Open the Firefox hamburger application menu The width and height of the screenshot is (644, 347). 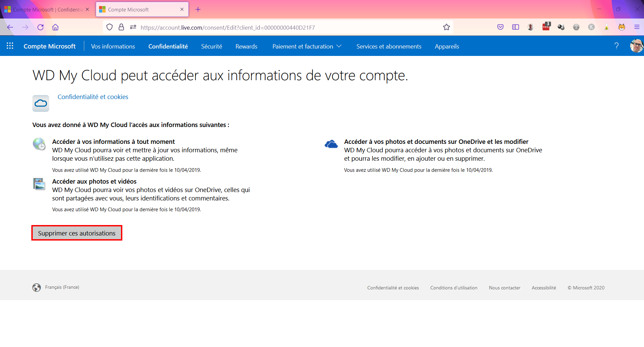click(637, 27)
